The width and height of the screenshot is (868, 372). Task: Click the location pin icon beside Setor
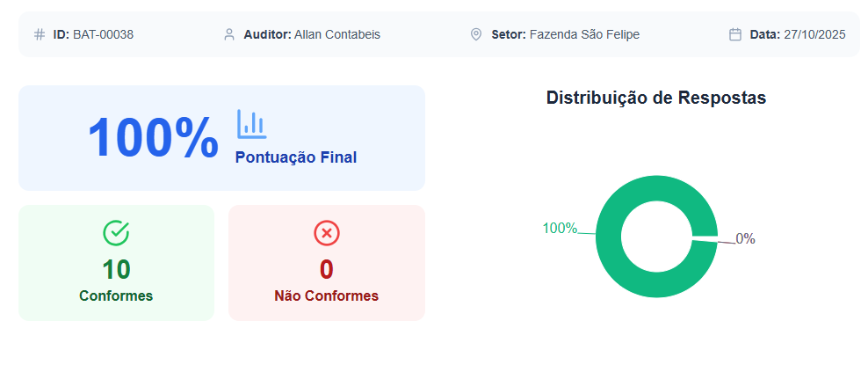tap(476, 34)
